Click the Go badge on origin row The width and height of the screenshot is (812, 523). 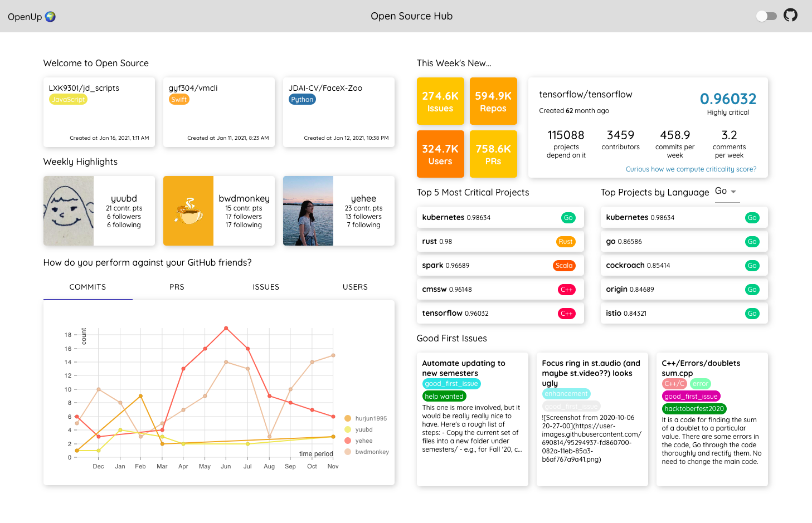(x=752, y=290)
